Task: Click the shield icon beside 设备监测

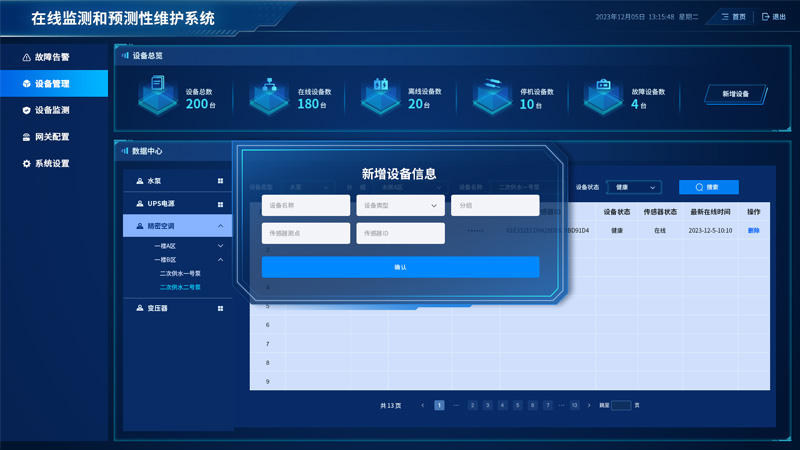Action: (x=27, y=110)
